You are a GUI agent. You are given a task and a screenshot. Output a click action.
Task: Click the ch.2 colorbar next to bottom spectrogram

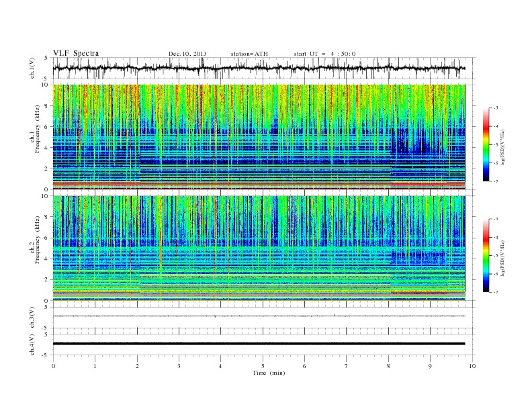(x=486, y=256)
